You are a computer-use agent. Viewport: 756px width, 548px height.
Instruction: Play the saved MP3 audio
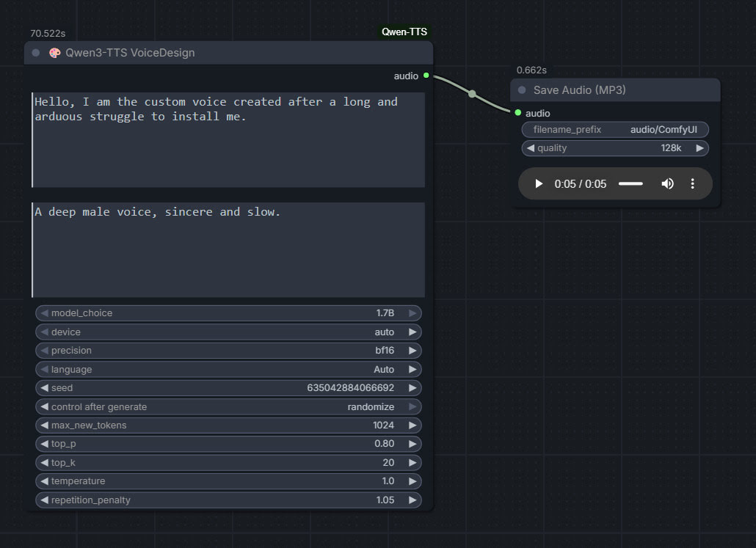(539, 184)
